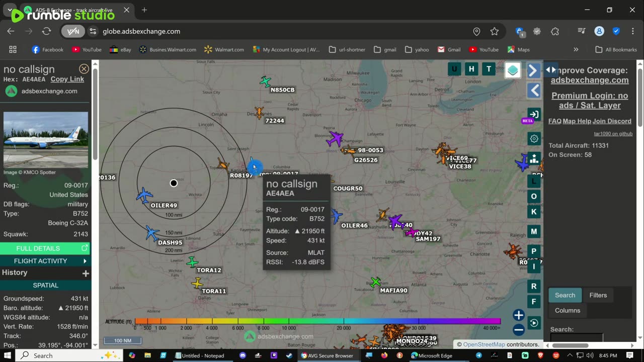Viewport: 644px width, 362px height.
Task: Close the selected aircraft info panel
Action: point(84,69)
